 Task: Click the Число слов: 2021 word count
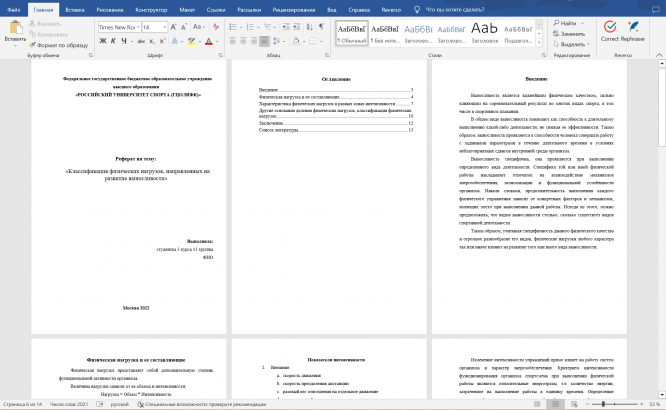[69, 404]
